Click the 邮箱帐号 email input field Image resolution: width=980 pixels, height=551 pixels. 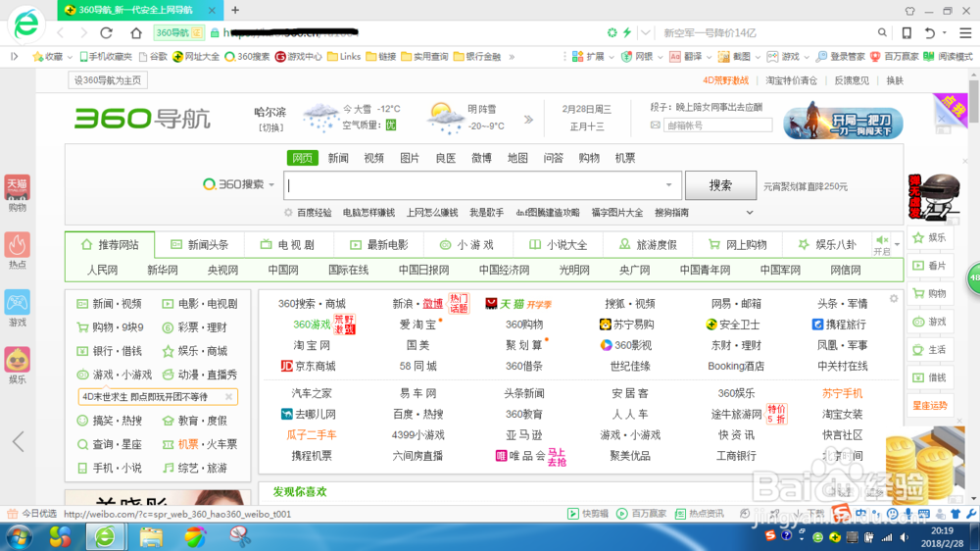pyautogui.click(x=717, y=125)
